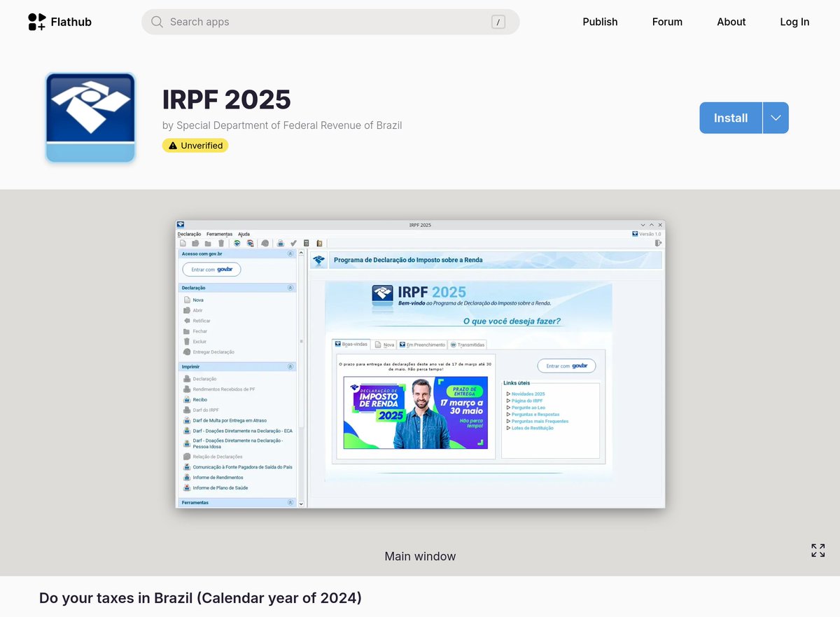This screenshot has height=617, width=840.
Task: Switch to the Em Preenchimento tab
Action: coord(422,345)
